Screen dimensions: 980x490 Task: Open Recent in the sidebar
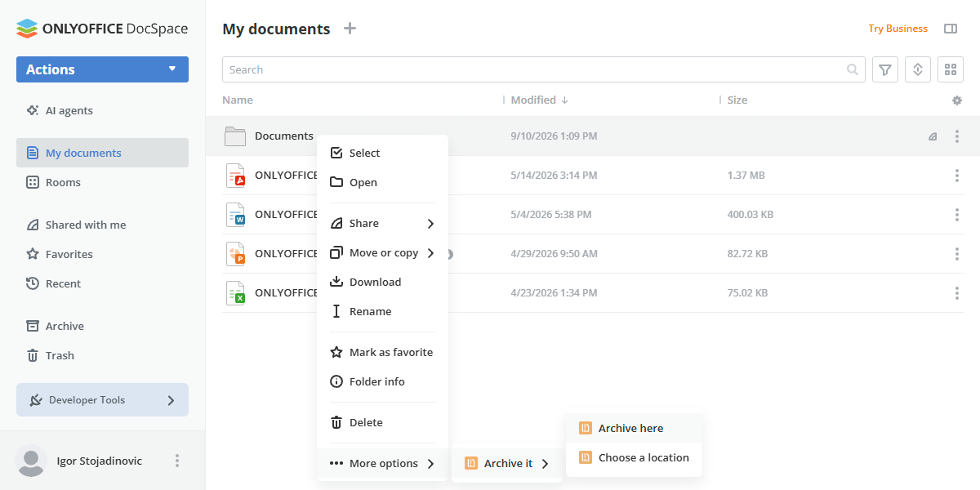[102, 283]
